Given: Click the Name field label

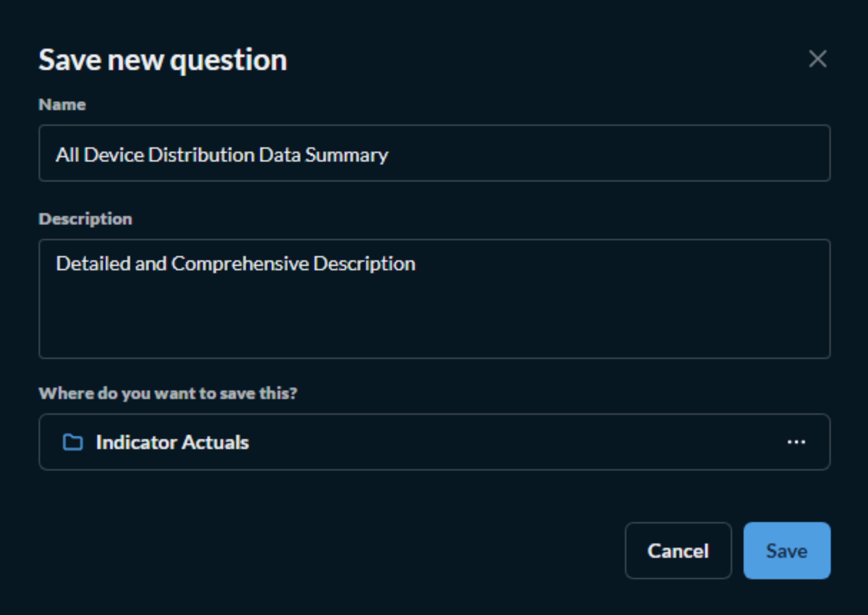Looking at the screenshot, I should (x=62, y=104).
